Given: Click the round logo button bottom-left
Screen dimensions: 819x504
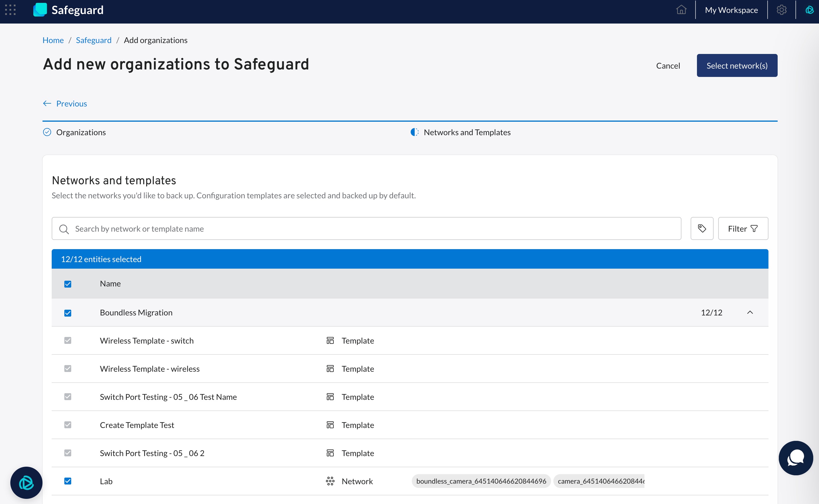Looking at the screenshot, I should click(x=26, y=482).
